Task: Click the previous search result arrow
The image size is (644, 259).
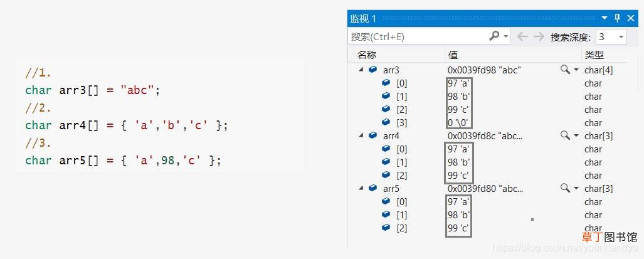Action: tap(522, 36)
